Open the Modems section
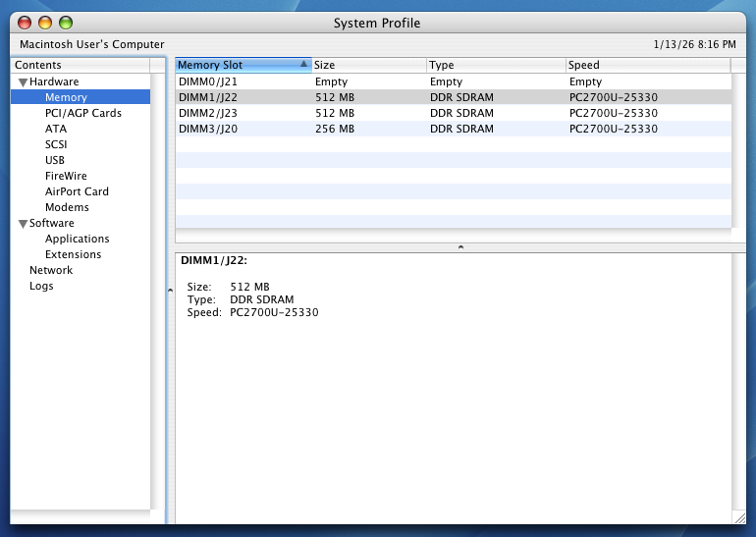 point(67,207)
